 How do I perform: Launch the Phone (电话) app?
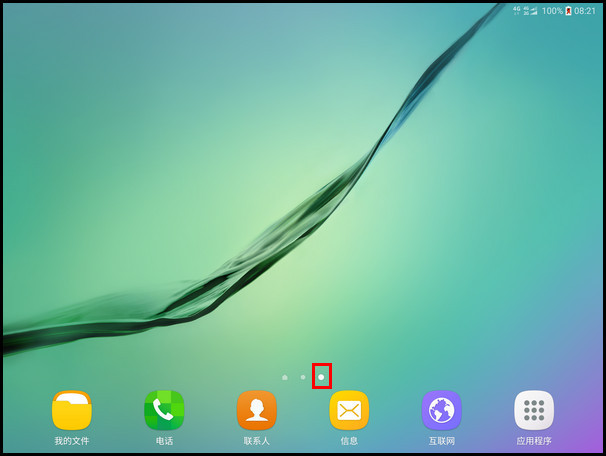(x=164, y=410)
